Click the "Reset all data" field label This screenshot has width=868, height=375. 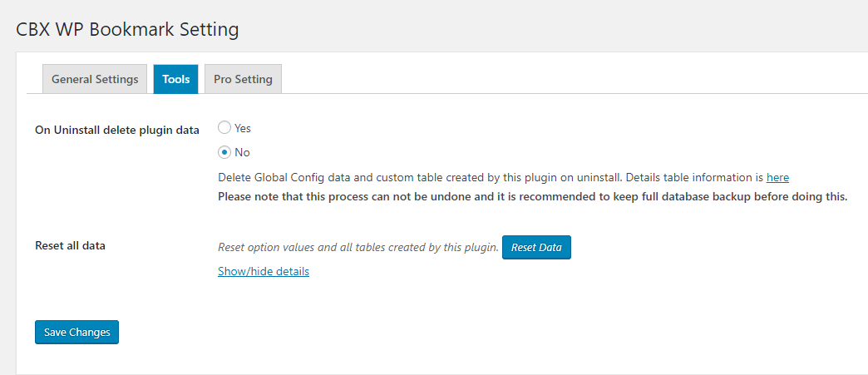click(70, 245)
